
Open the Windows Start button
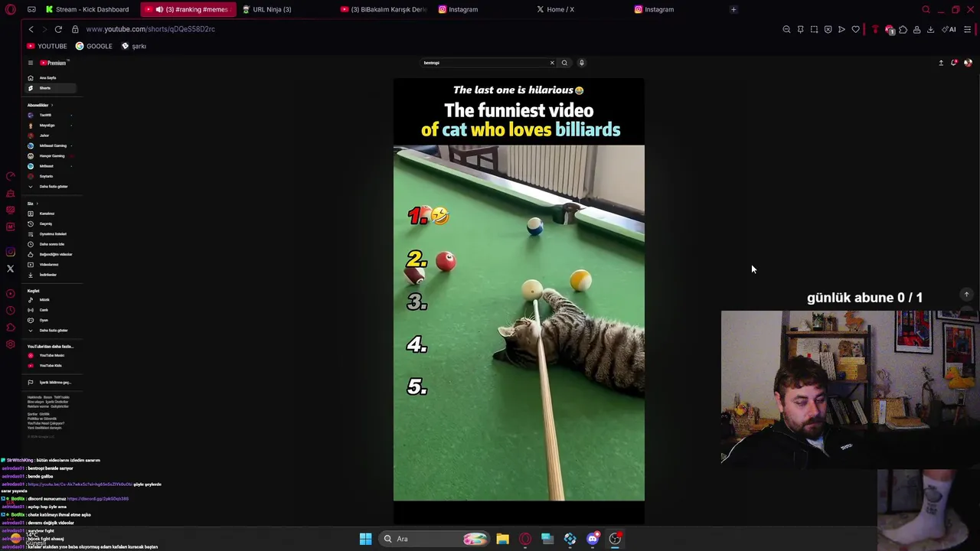[365, 539]
